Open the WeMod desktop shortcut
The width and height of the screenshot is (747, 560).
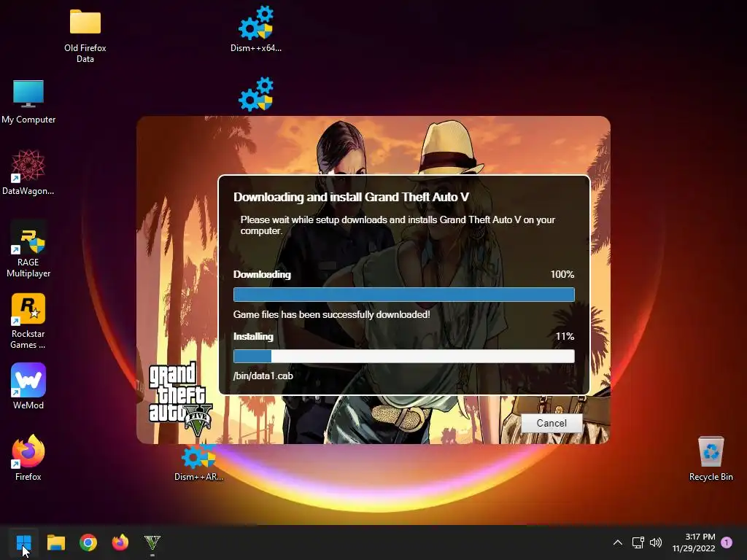point(28,386)
